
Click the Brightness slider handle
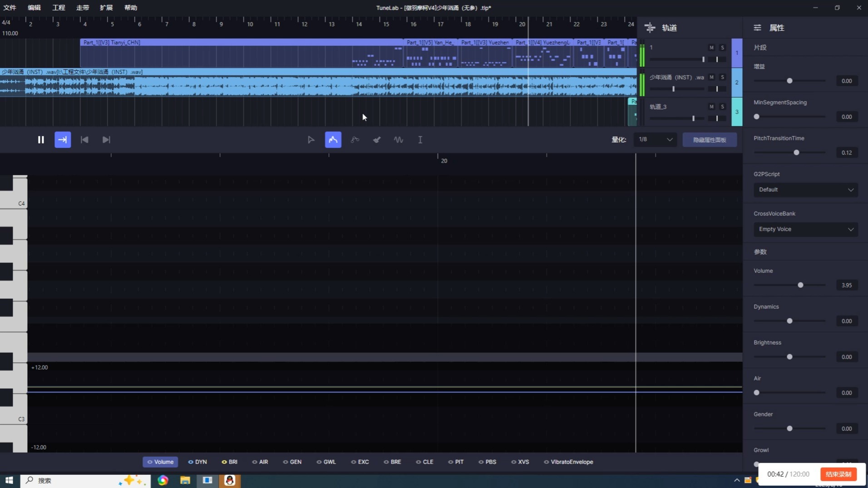pos(789,357)
